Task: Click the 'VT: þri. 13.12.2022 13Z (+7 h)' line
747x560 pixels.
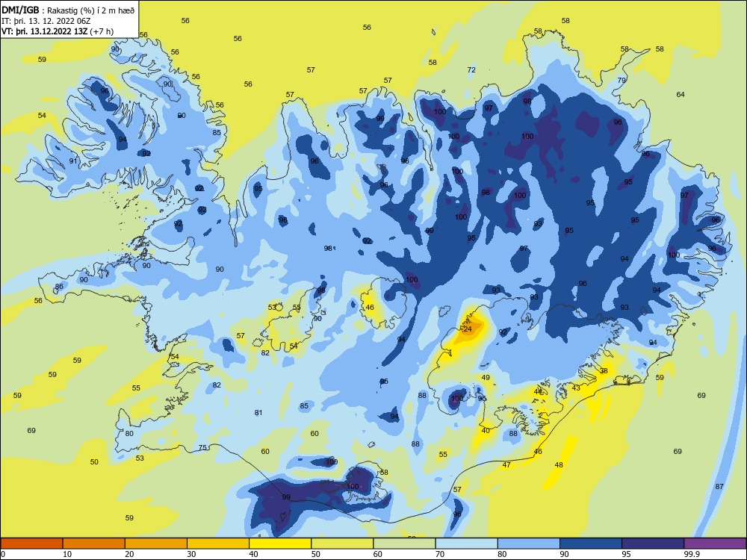Action: (58, 31)
